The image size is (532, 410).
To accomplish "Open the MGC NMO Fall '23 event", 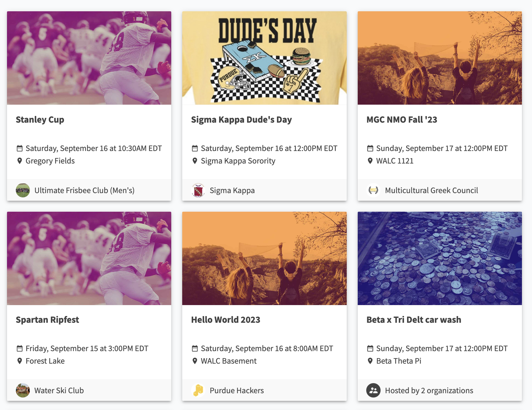I will click(402, 120).
